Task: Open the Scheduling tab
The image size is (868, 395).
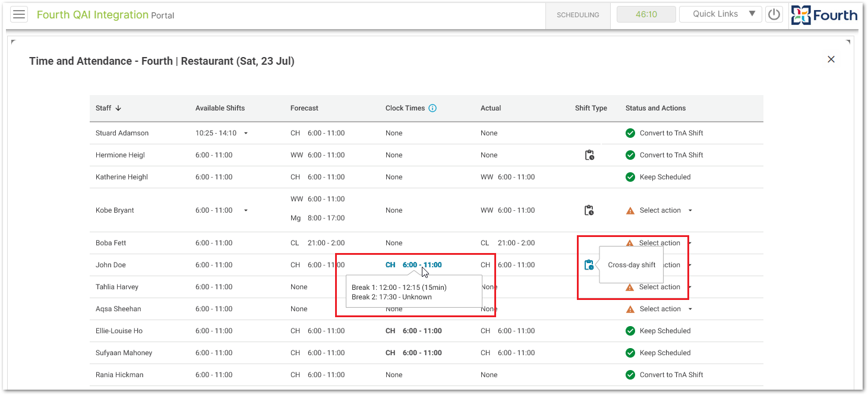Action: coord(577,15)
